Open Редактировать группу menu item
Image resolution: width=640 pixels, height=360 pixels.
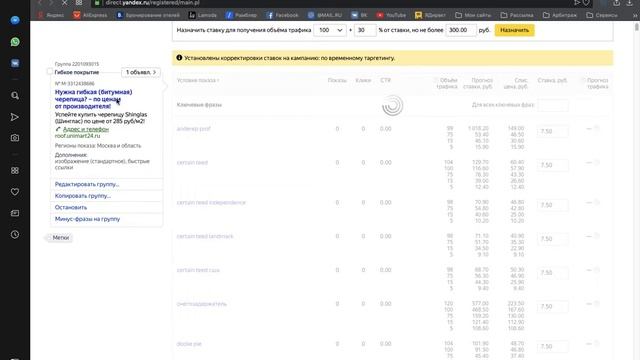(x=87, y=184)
